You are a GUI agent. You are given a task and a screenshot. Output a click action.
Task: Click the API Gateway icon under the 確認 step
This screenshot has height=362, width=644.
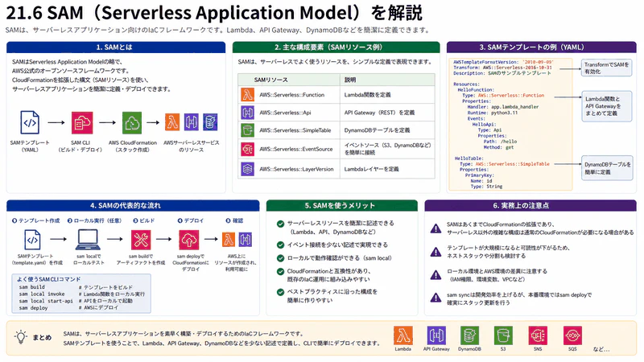pyautogui.click(x=246, y=239)
